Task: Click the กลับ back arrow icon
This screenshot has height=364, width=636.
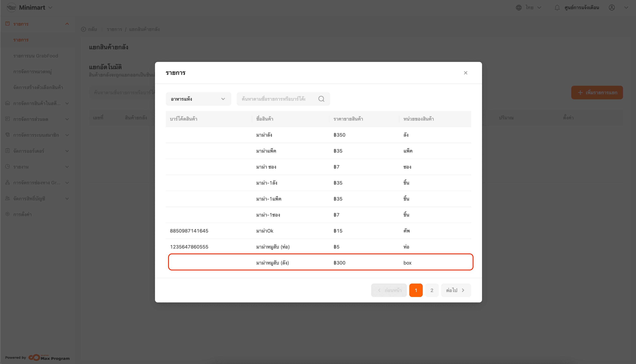Action: pyautogui.click(x=83, y=29)
